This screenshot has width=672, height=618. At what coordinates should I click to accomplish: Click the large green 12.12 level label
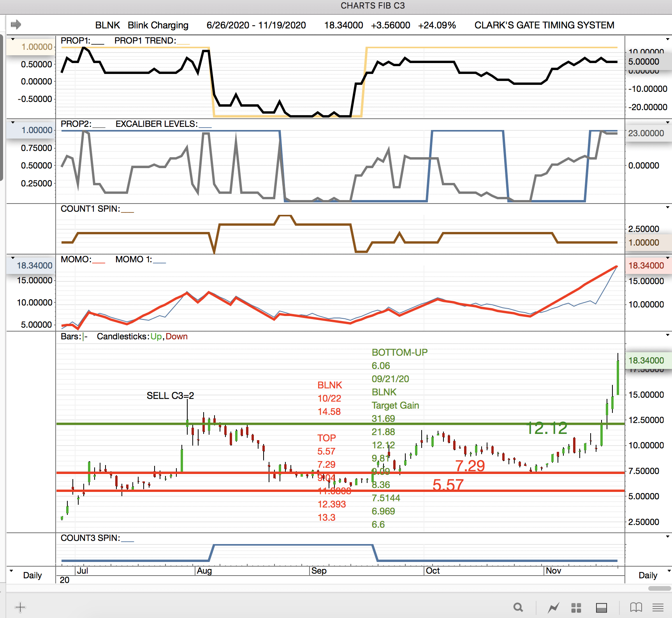(547, 428)
